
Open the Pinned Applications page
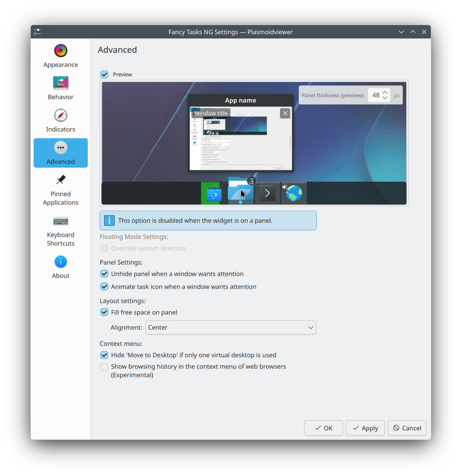tap(60, 190)
